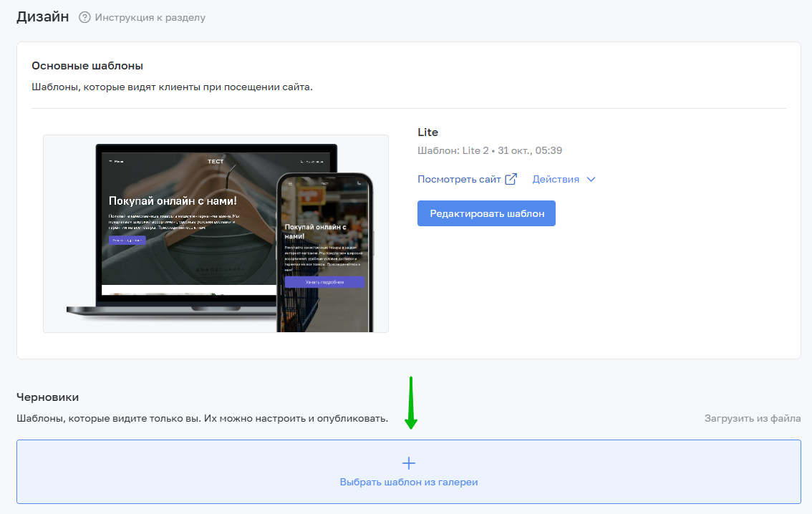Select Выбрать шаблон из галереи text
The width and height of the screenshot is (812, 514).
point(408,483)
